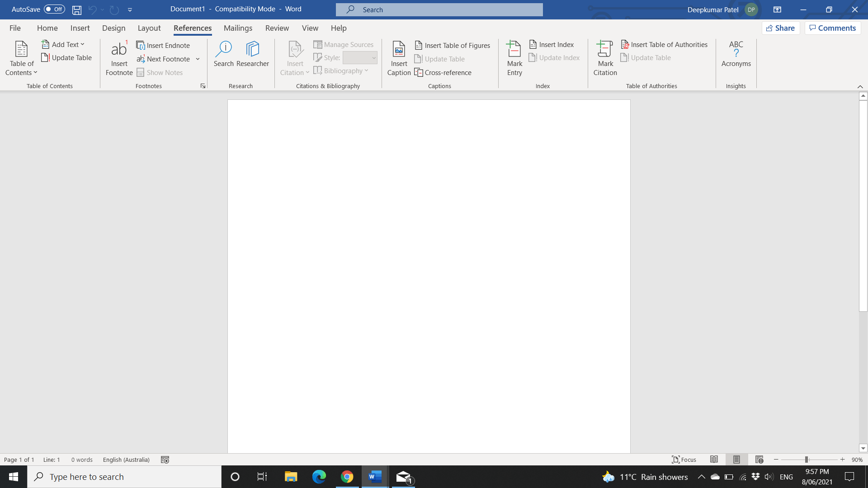The width and height of the screenshot is (868, 488).
Task: Click the Share button
Action: coord(781,28)
